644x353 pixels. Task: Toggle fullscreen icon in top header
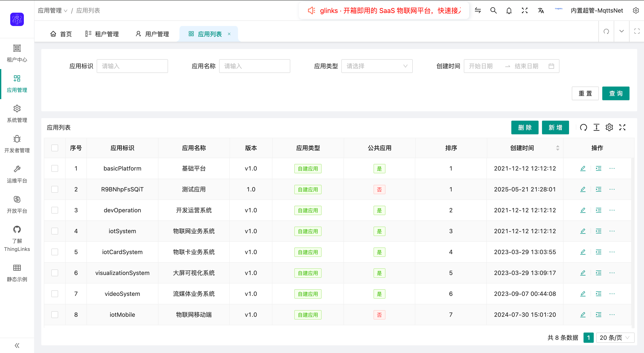coord(525,10)
